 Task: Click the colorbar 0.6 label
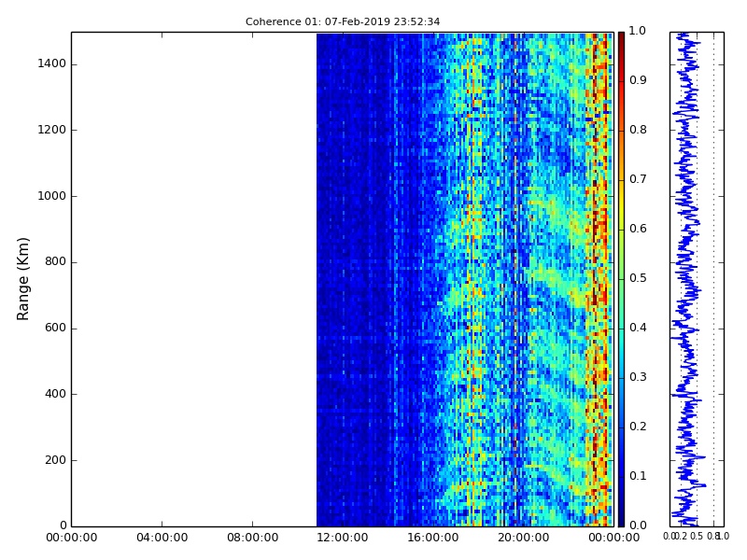[638, 229]
